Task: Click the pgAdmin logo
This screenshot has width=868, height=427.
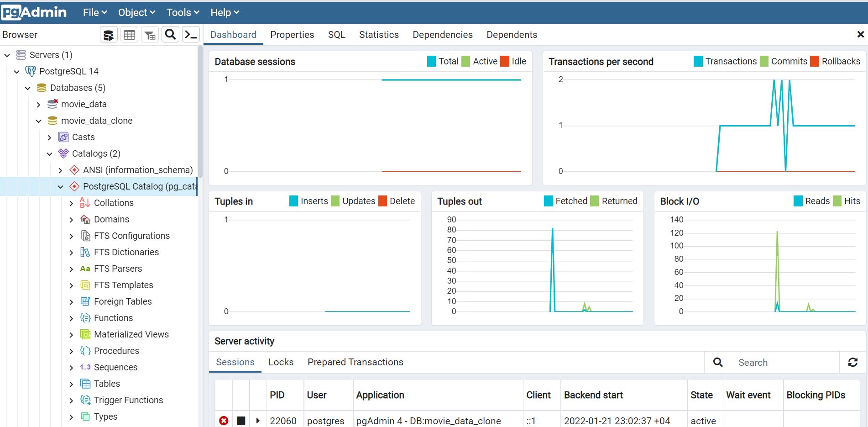Action: pos(34,12)
